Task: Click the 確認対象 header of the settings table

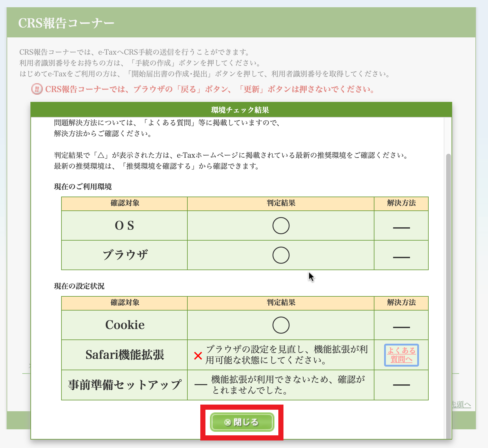Action: point(125,303)
